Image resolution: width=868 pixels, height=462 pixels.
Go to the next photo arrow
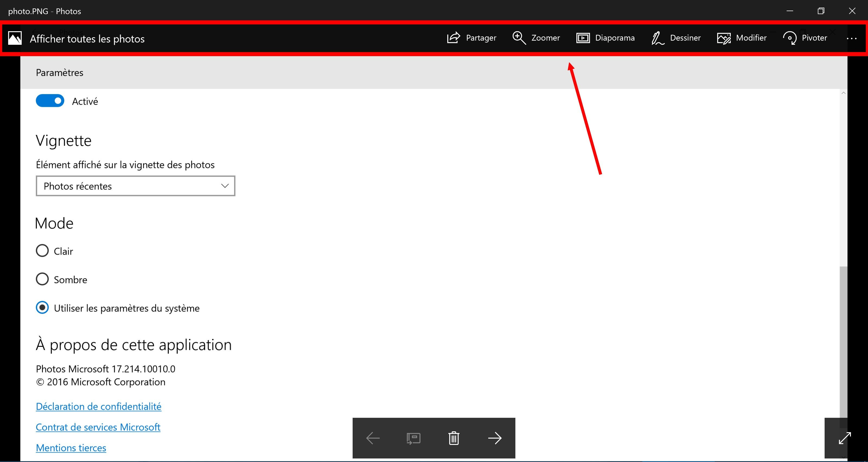495,438
